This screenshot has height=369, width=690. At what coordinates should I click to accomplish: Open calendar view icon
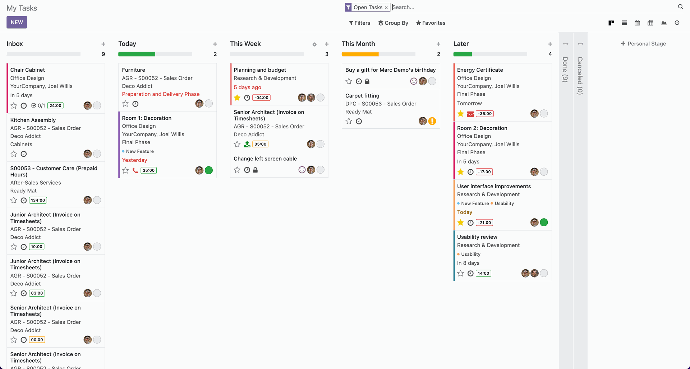point(637,23)
